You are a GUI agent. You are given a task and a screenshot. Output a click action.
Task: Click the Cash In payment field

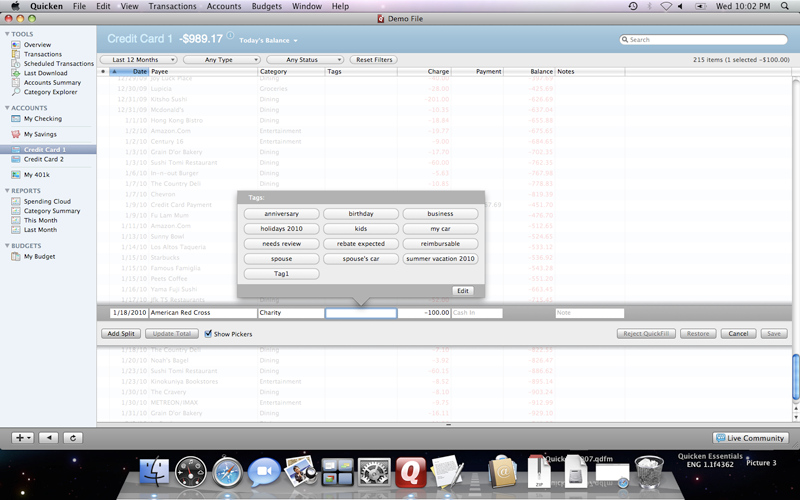click(477, 313)
